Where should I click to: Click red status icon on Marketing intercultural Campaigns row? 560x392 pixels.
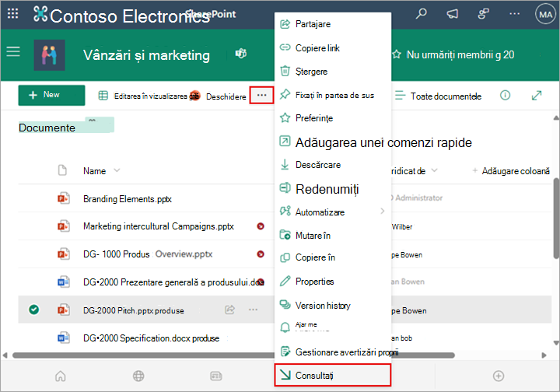261,226
